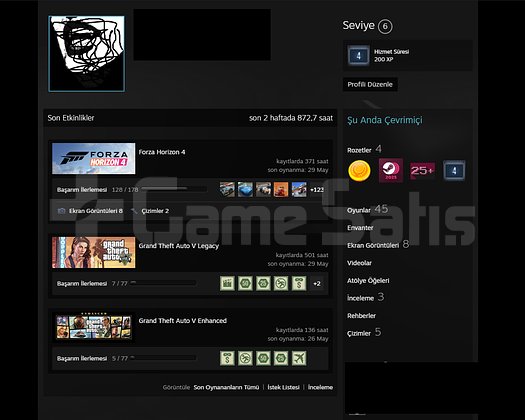
Task: View third GTA V Enhanced achievement icon
Action: tap(263, 358)
